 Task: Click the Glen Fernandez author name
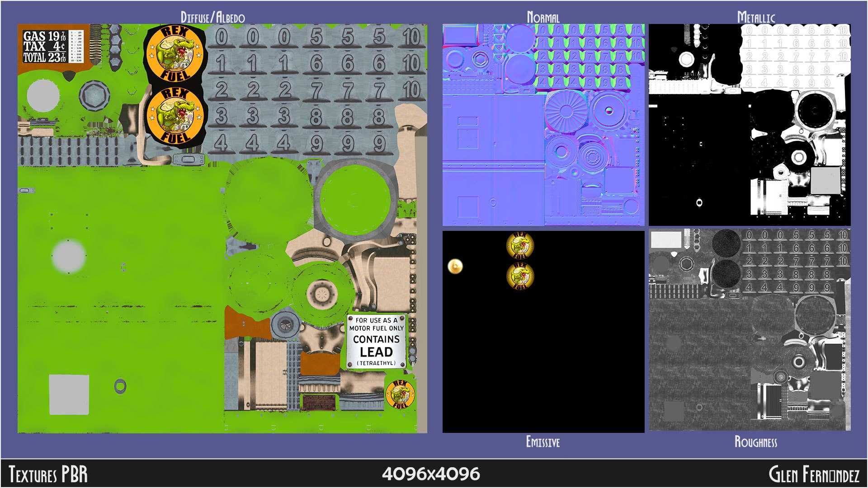(x=814, y=474)
